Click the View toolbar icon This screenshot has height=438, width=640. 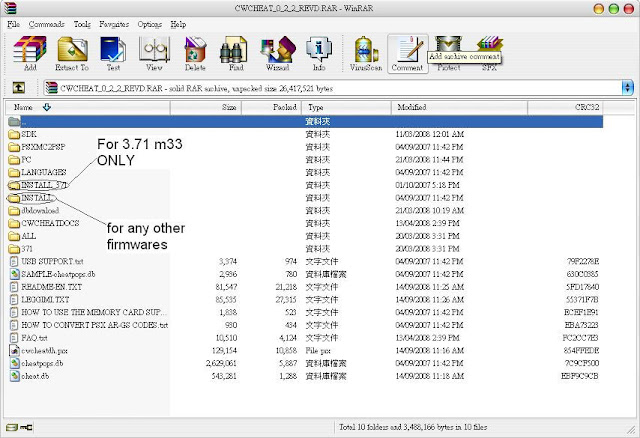click(154, 53)
